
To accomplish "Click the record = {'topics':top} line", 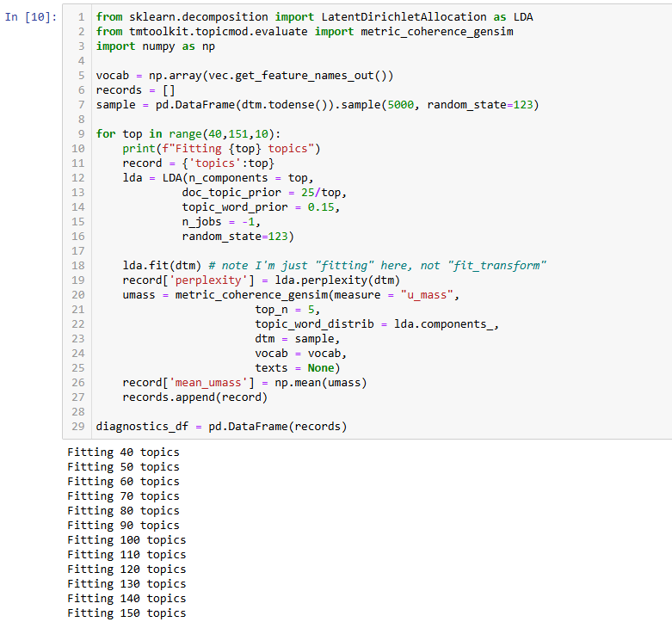I will pyautogui.click(x=198, y=163).
